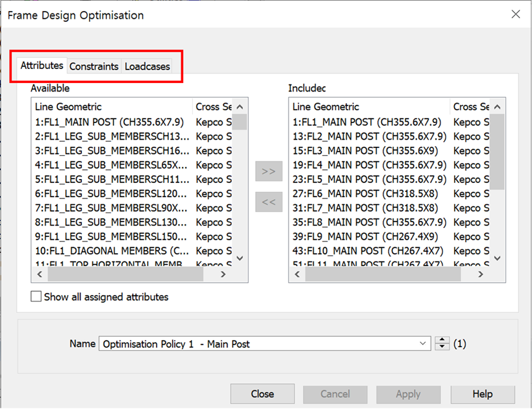Click the >> move-to-included arrow button
Screen dimensions: 532x409
(x=269, y=172)
